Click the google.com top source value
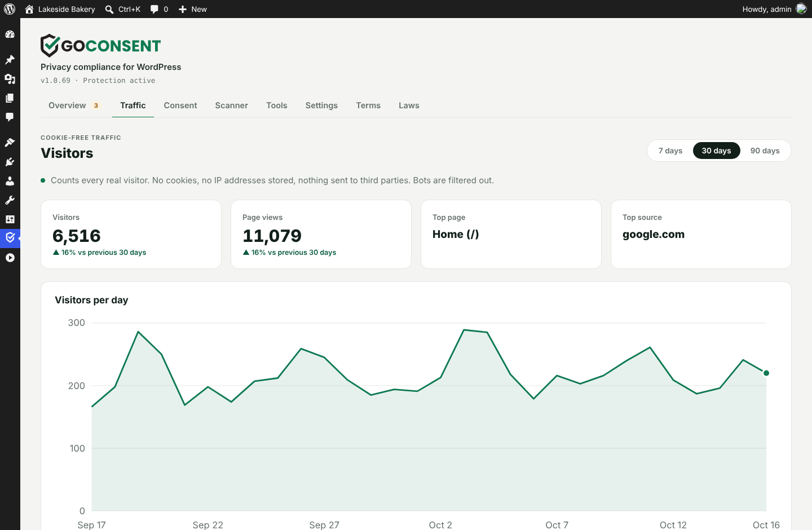Screen dimensions: 812x530 coord(654,235)
